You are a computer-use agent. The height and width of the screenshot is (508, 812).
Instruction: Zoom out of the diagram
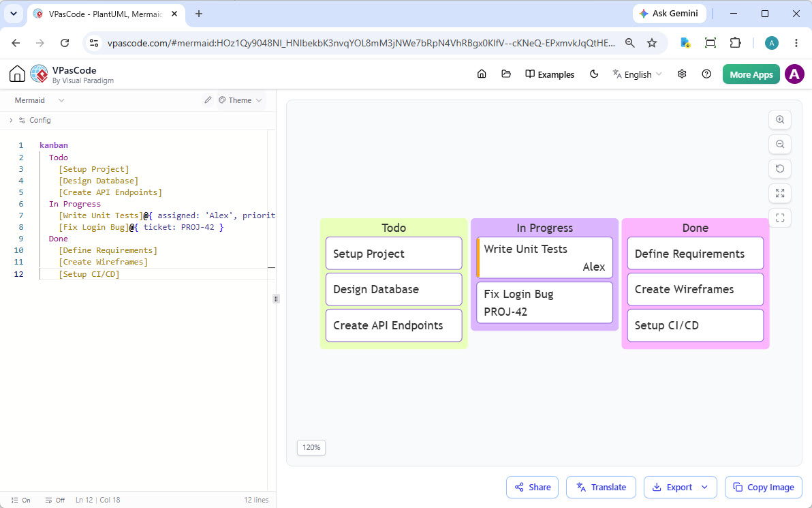click(780, 144)
